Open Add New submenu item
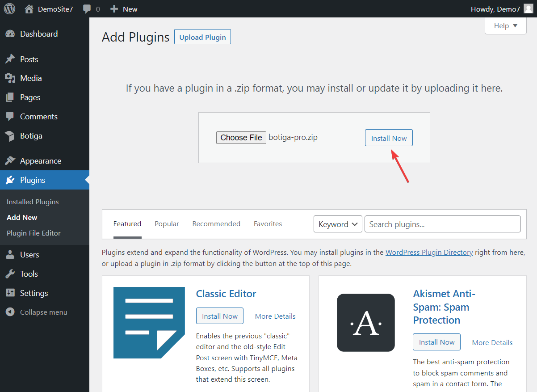 tap(22, 218)
